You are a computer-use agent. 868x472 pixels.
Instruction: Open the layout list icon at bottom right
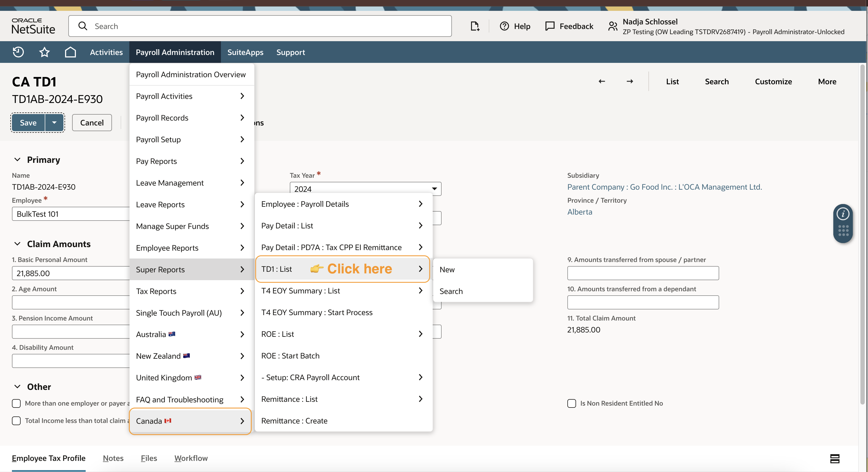[x=834, y=458]
